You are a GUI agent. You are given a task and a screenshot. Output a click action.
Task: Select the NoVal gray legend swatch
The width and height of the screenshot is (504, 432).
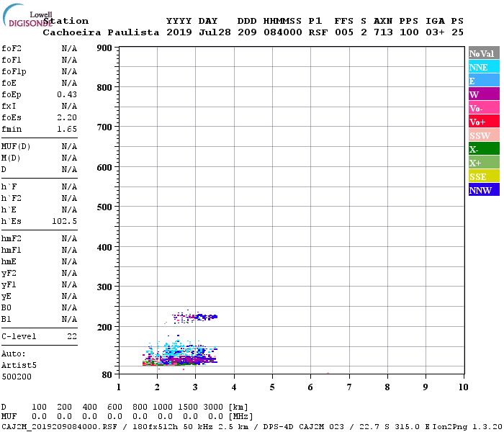(x=484, y=53)
